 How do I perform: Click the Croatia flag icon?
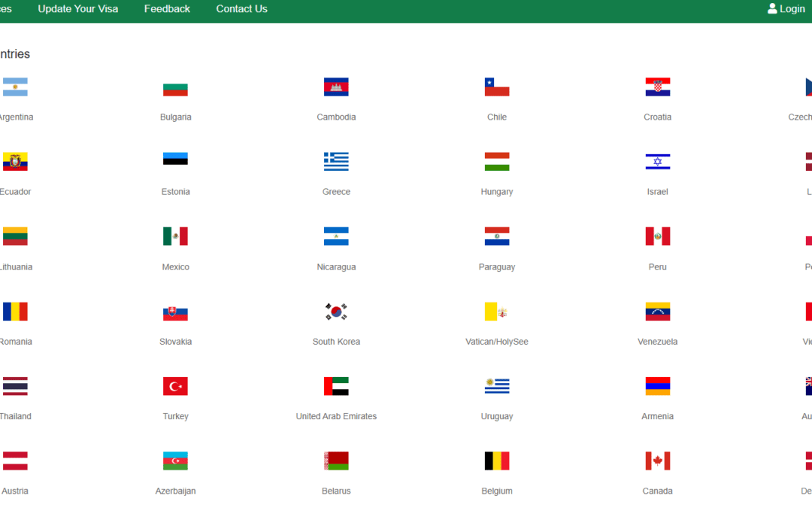click(658, 87)
